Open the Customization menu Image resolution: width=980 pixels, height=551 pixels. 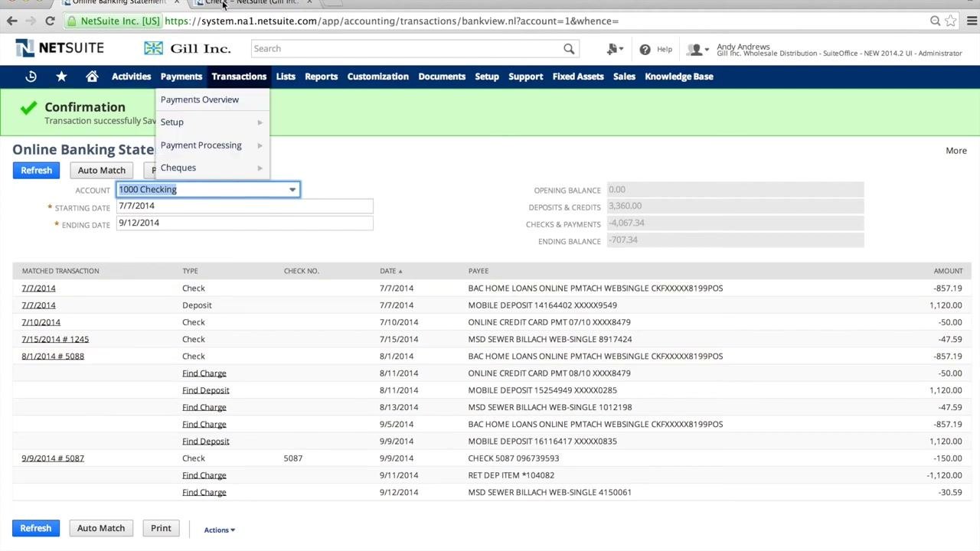377,77
